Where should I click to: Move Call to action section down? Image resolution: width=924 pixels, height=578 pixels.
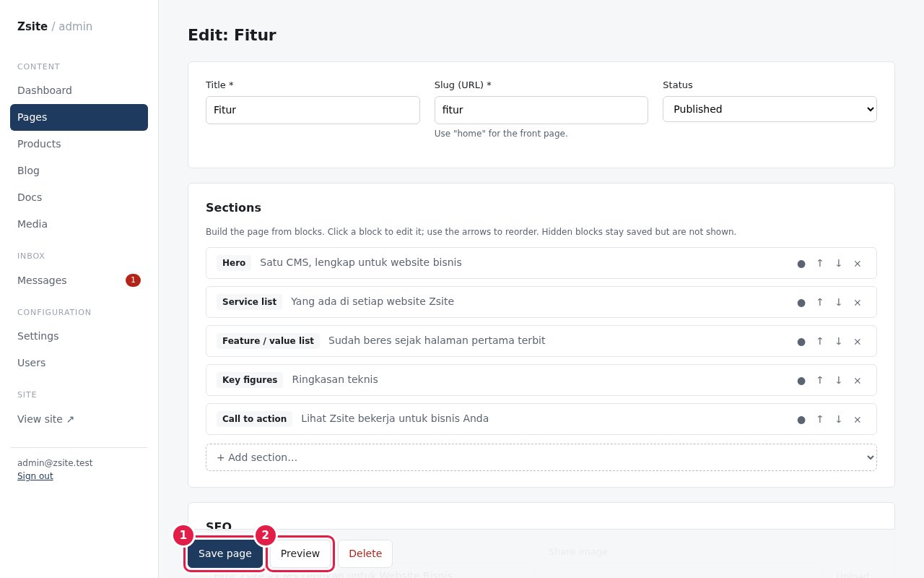pos(839,419)
